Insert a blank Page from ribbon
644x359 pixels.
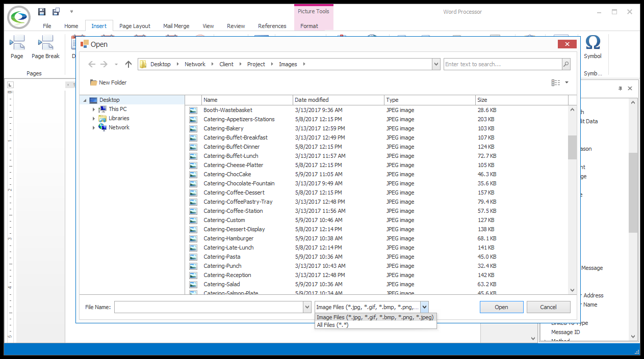pos(17,47)
